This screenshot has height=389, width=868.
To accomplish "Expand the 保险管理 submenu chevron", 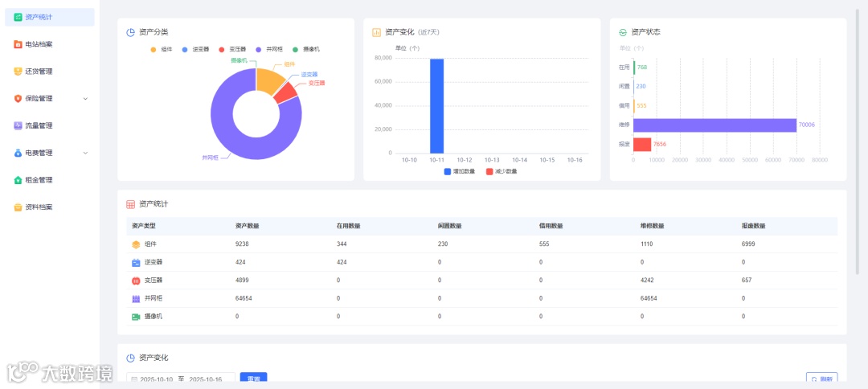I will 85,99.
